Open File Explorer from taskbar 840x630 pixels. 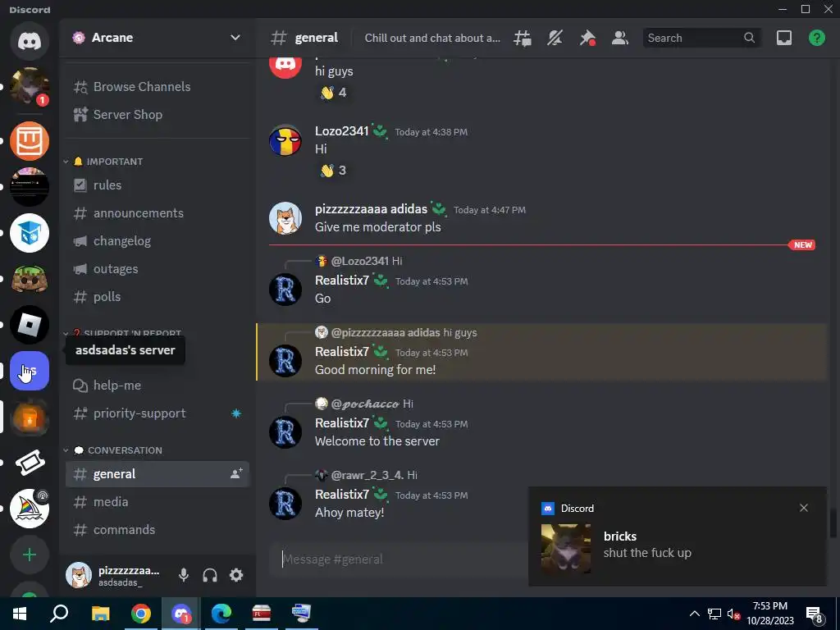click(x=100, y=614)
